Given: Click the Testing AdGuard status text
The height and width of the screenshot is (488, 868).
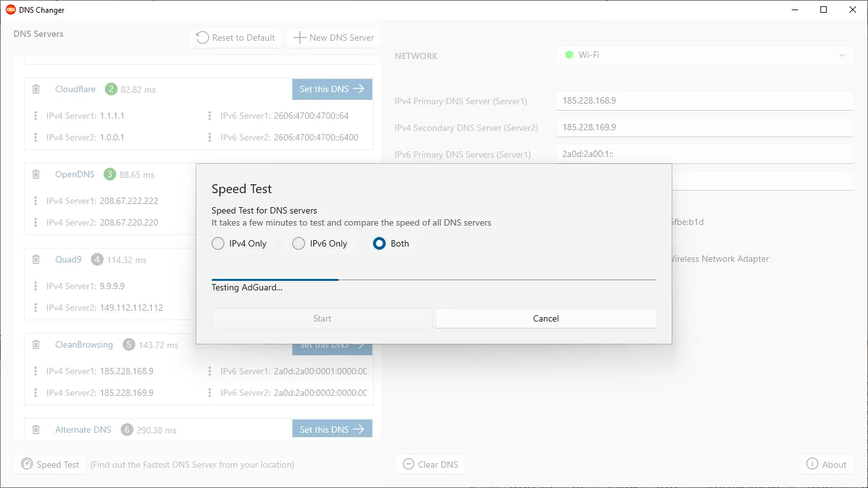Looking at the screenshot, I should tap(247, 287).
